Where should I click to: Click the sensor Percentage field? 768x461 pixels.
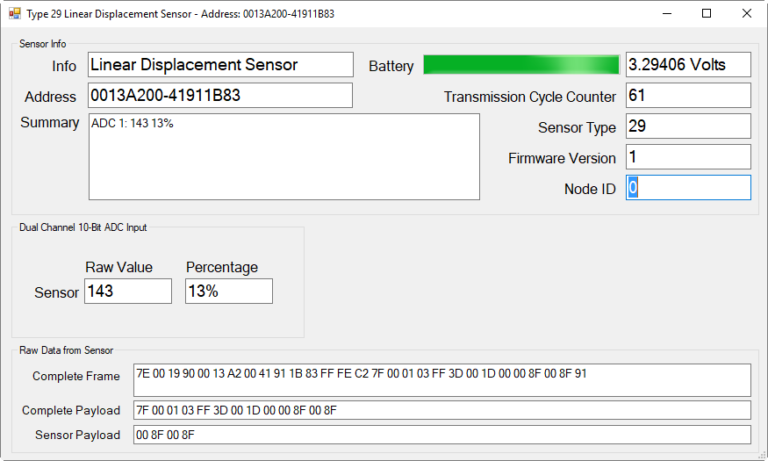[x=228, y=291]
